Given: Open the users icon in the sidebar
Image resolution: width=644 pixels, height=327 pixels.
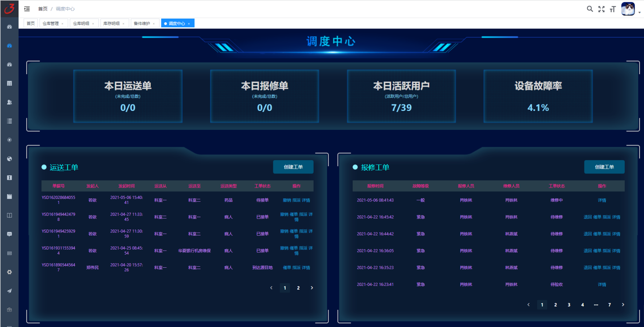Looking at the screenshot, I should 9,102.
